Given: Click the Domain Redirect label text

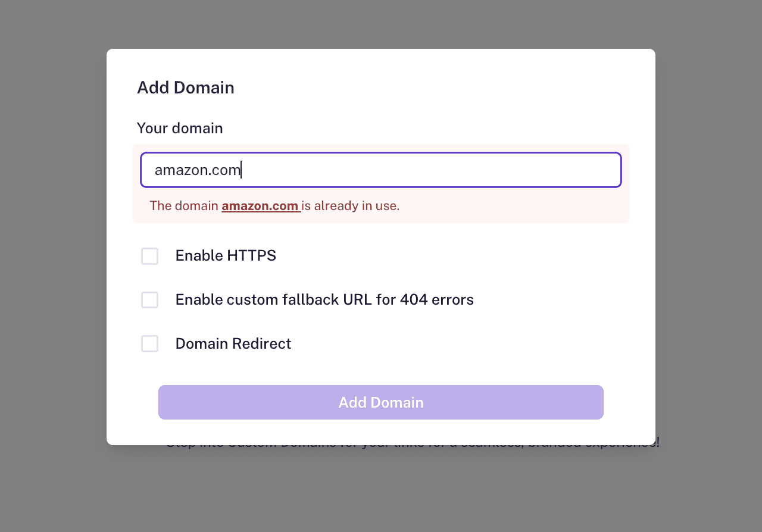Looking at the screenshot, I should coord(233,343).
